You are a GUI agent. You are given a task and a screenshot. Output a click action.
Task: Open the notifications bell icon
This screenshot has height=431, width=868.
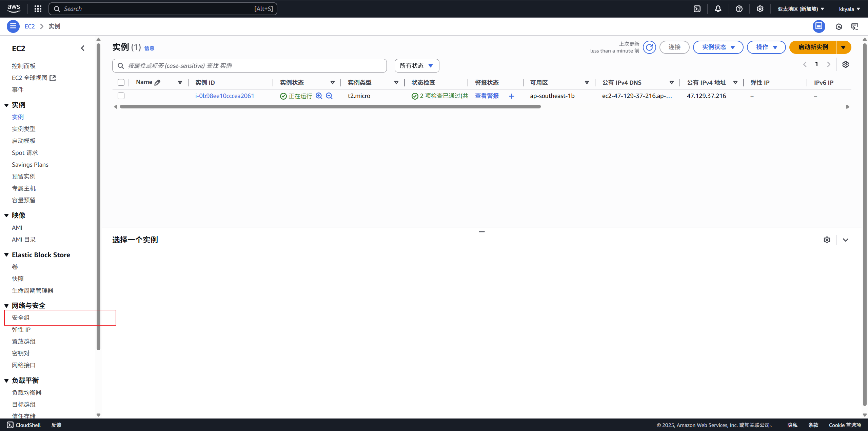coord(718,9)
